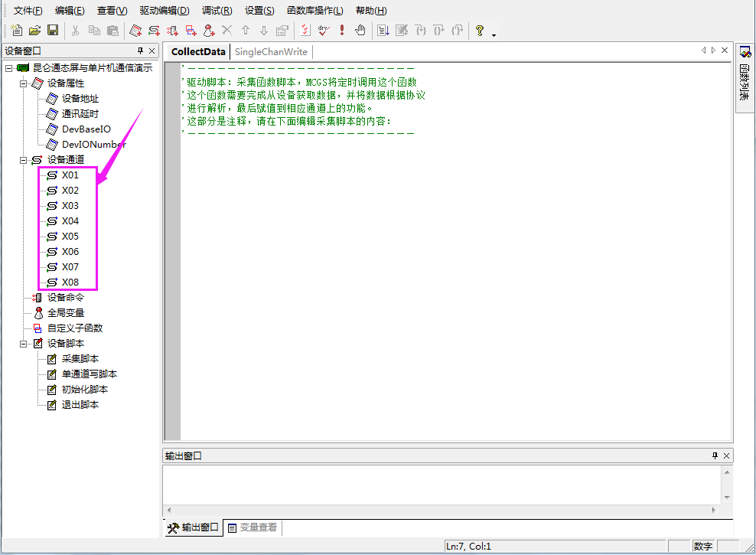The image size is (756, 555).
Task: Select the DevIONumber property item
Action: click(x=93, y=144)
